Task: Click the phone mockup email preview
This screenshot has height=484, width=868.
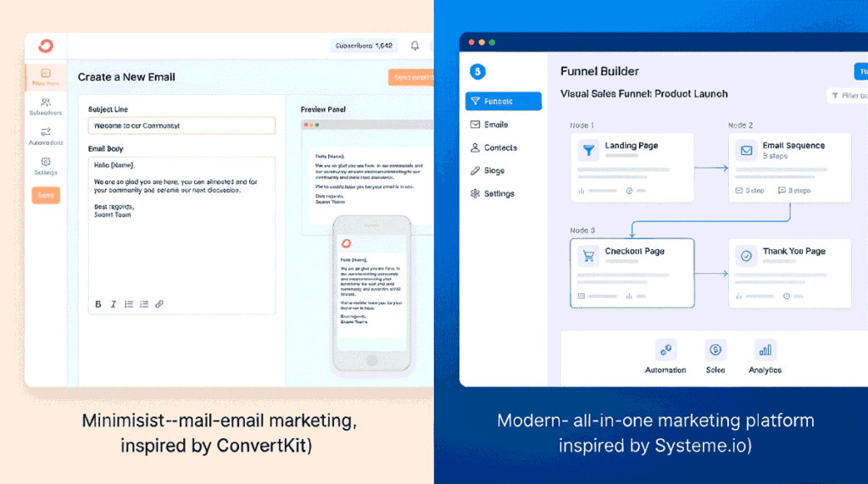Action: click(372, 293)
